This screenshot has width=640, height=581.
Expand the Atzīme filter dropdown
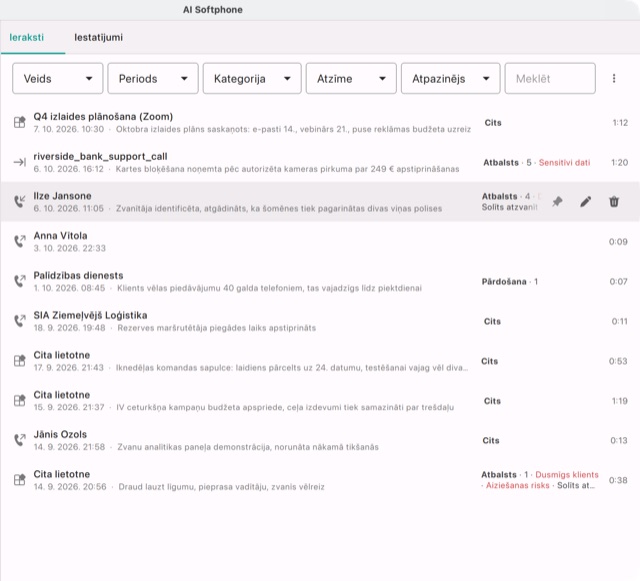tap(351, 78)
